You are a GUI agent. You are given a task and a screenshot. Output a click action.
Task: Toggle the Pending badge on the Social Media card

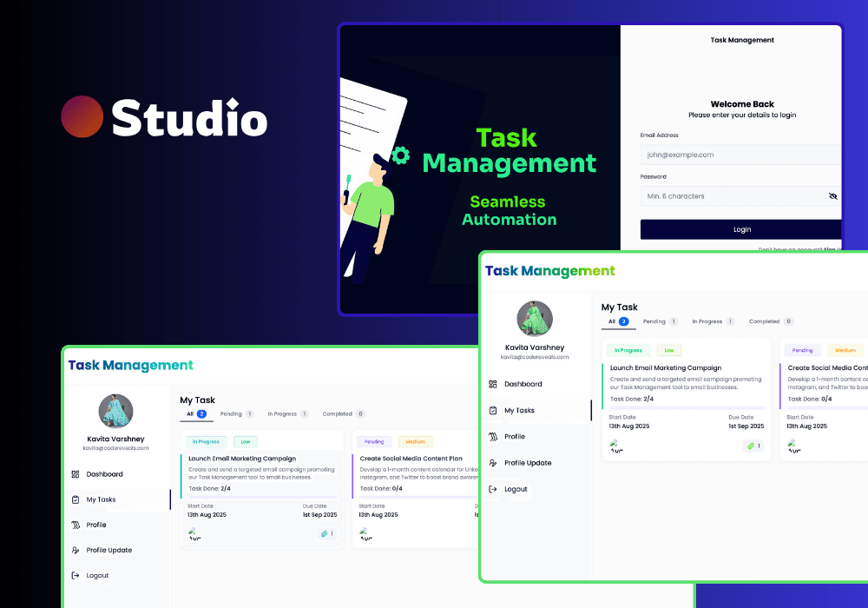point(373,442)
